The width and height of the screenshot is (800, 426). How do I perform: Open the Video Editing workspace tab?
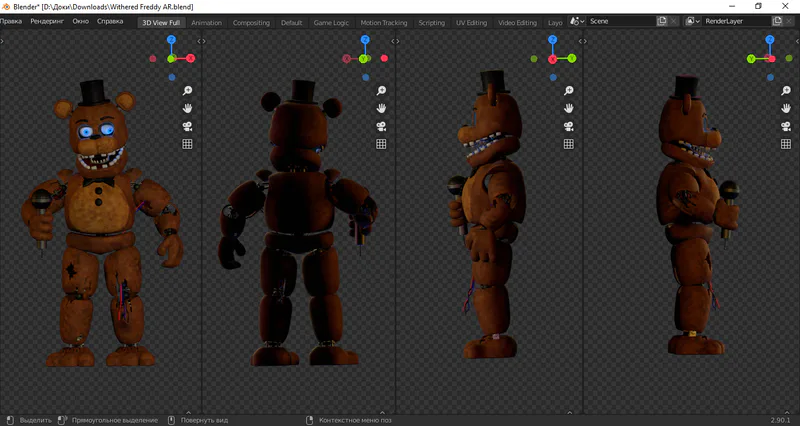click(x=517, y=22)
